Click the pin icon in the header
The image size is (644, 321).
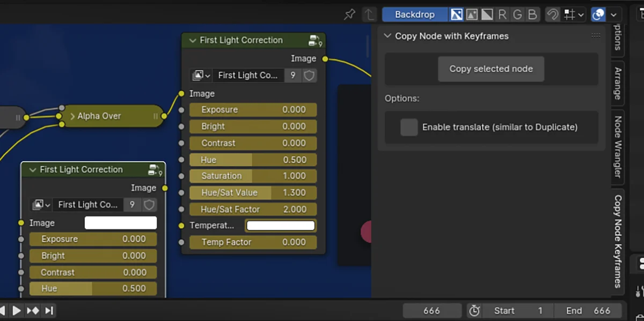click(x=349, y=14)
